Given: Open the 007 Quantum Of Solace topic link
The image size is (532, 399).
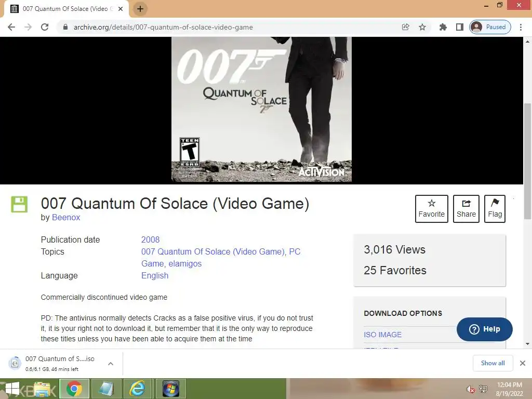Looking at the screenshot, I should click(x=212, y=252).
